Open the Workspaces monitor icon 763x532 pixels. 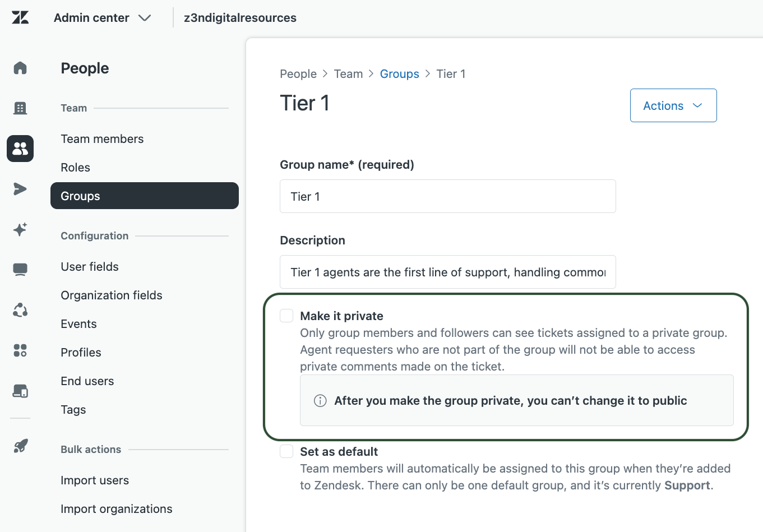pyautogui.click(x=20, y=270)
